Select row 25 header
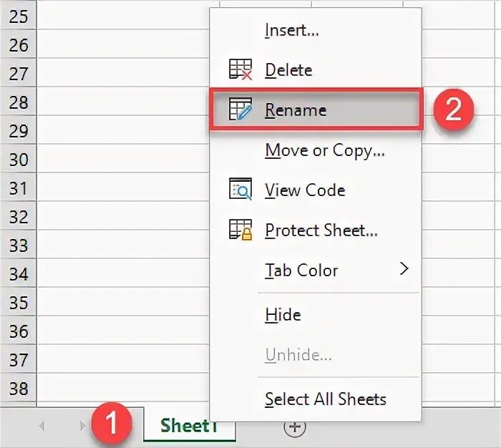501x448 pixels. (18, 16)
